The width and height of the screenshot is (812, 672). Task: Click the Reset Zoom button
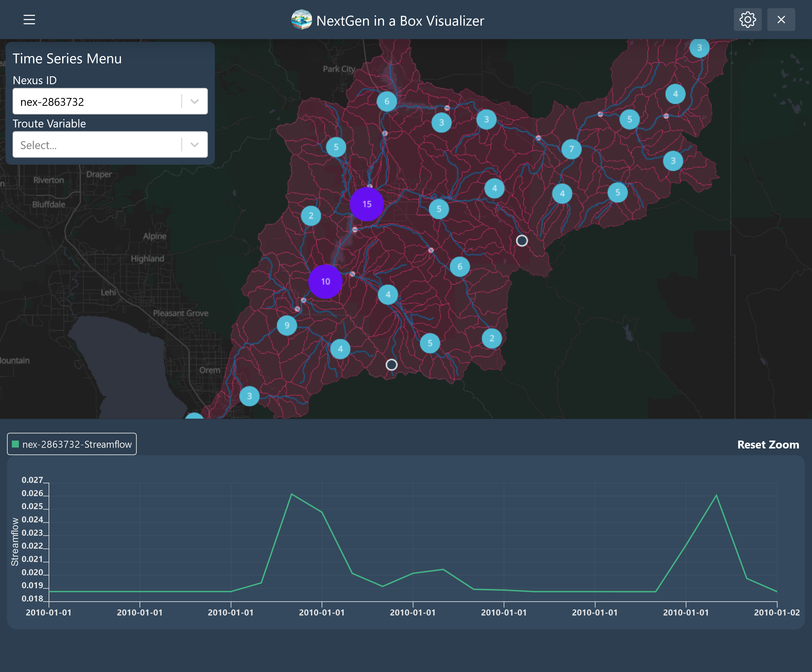pos(768,444)
